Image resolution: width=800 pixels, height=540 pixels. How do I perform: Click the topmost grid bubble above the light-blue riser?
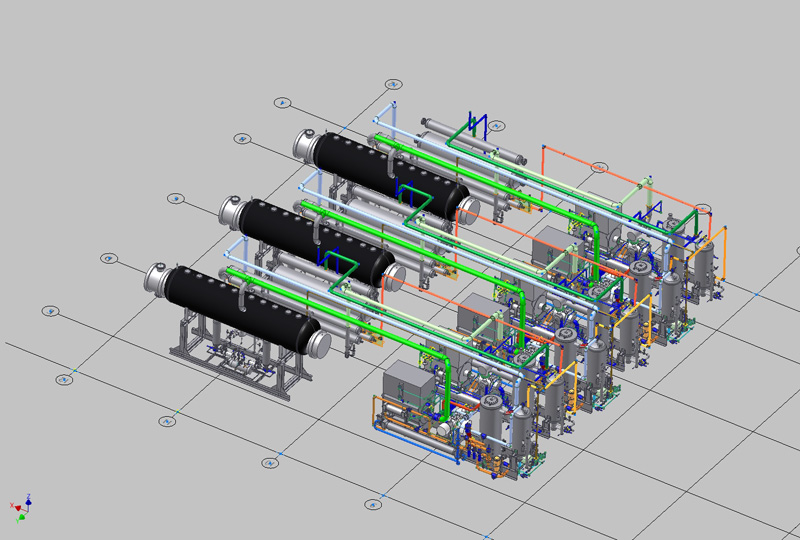393,84
